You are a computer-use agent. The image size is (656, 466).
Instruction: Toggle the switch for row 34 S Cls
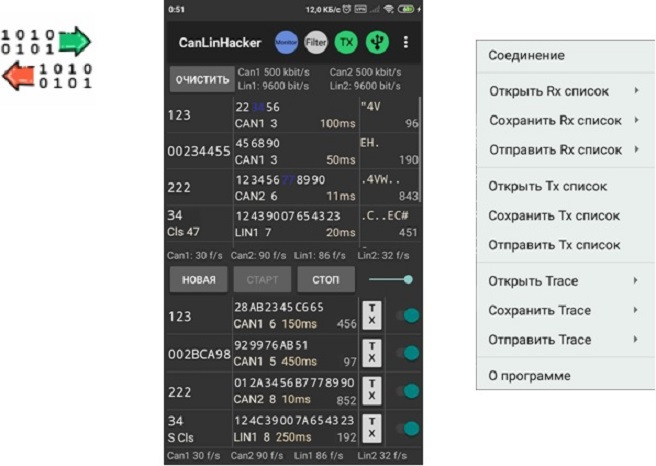click(x=407, y=428)
